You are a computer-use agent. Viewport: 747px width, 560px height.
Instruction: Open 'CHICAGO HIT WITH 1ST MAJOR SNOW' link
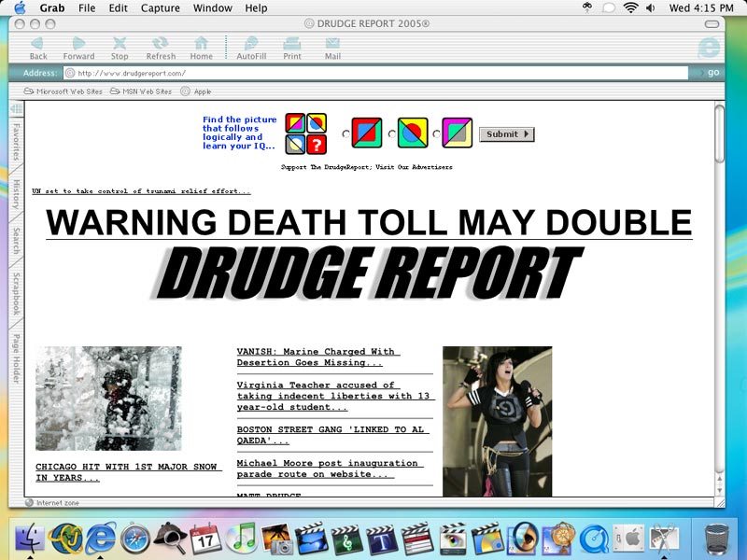[x=128, y=472]
